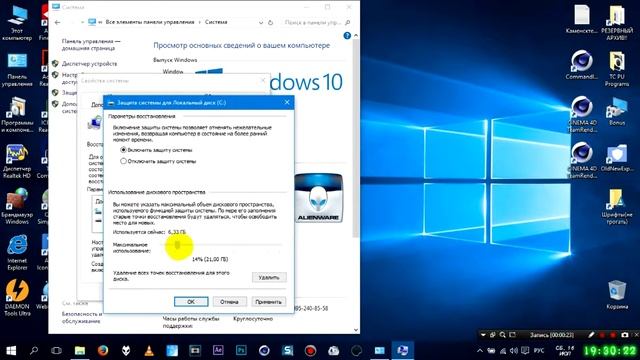Launch the 'Commandl...' Cinema 4D shortcut
This screenshot has width=640, height=360.
tap(582, 65)
